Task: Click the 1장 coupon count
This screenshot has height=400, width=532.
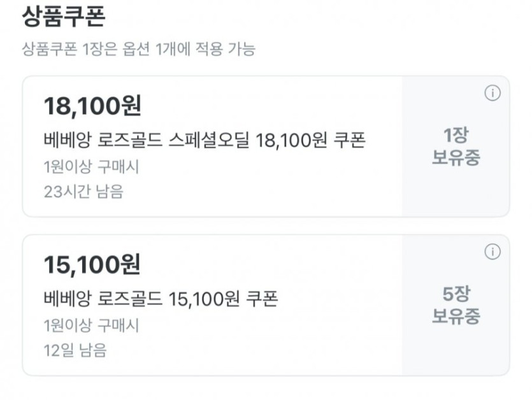Action: 456,135
